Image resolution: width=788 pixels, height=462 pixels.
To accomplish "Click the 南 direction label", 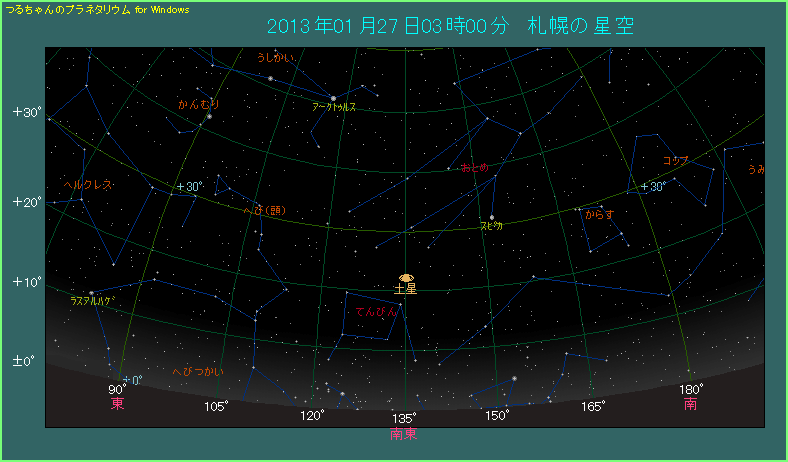I will pyautogui.click(x=691, y=404).
